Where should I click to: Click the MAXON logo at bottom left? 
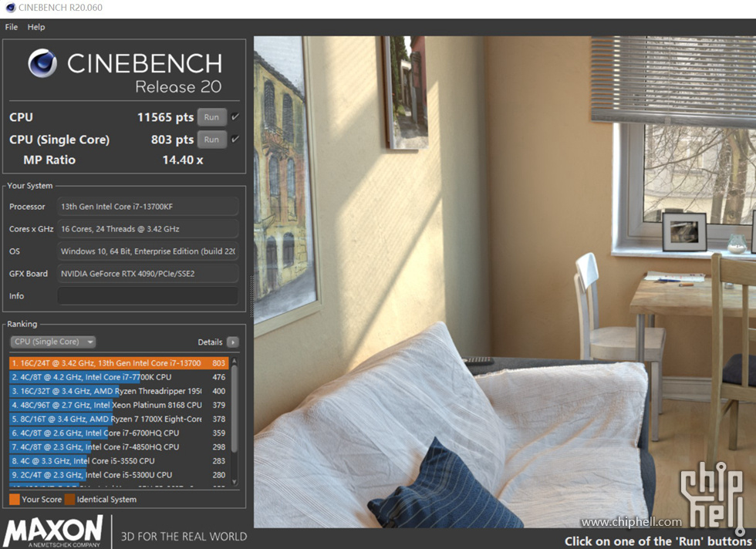click(54, 531)
